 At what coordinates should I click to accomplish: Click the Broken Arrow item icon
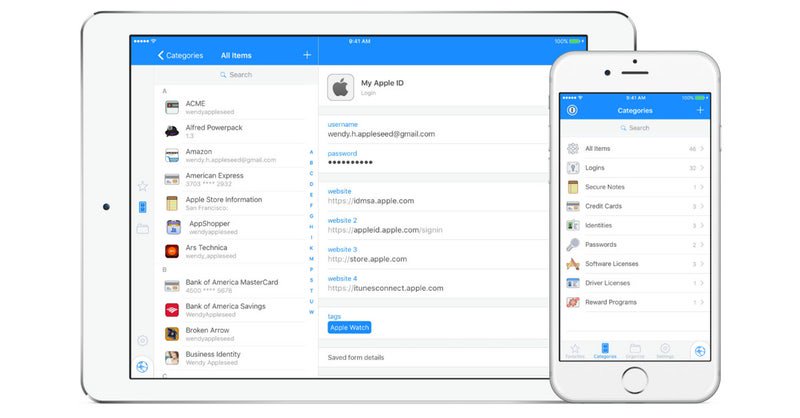click(x=172, y=334)
